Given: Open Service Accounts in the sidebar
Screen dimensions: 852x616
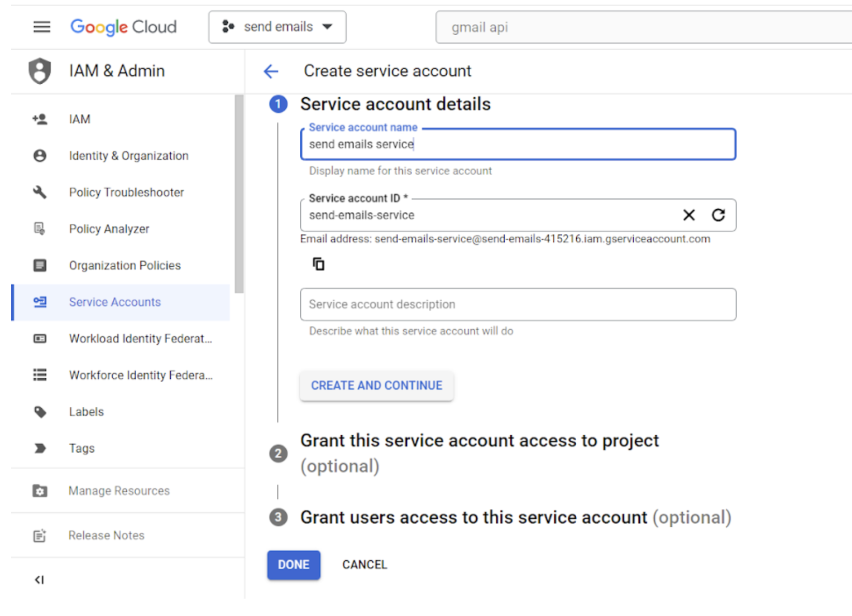Looking at the screenshot, I should 114,302.
